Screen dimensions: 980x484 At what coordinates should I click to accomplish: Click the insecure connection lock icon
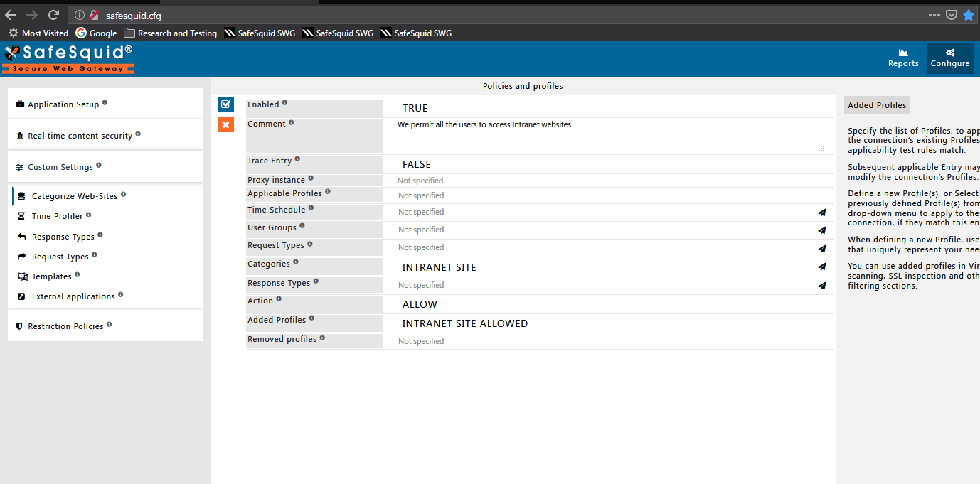pyautogui.click(x=93, y=15)
